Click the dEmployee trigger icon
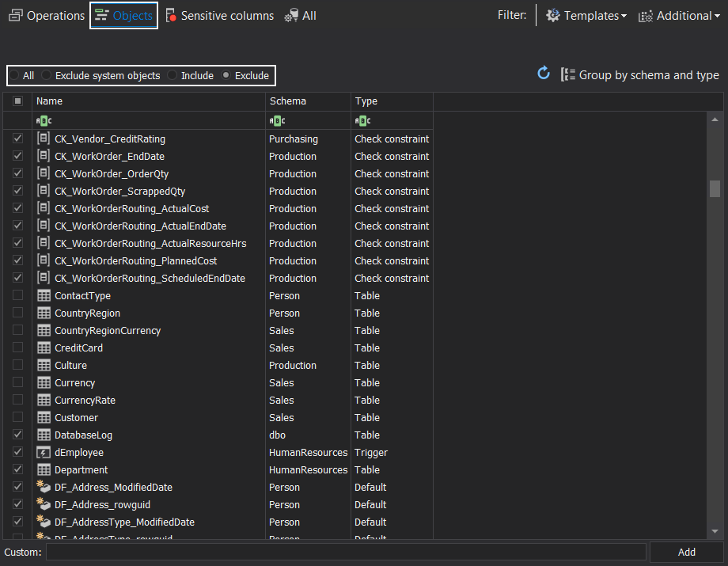728x566 pixels. point(44,452)
